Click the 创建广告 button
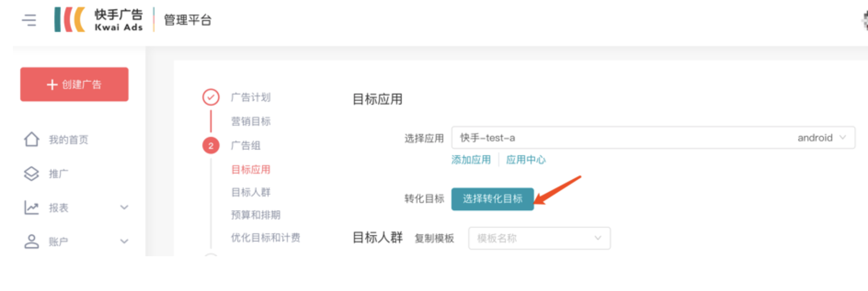The width and height of the screenshot is (868, 291). coord(74,84)
